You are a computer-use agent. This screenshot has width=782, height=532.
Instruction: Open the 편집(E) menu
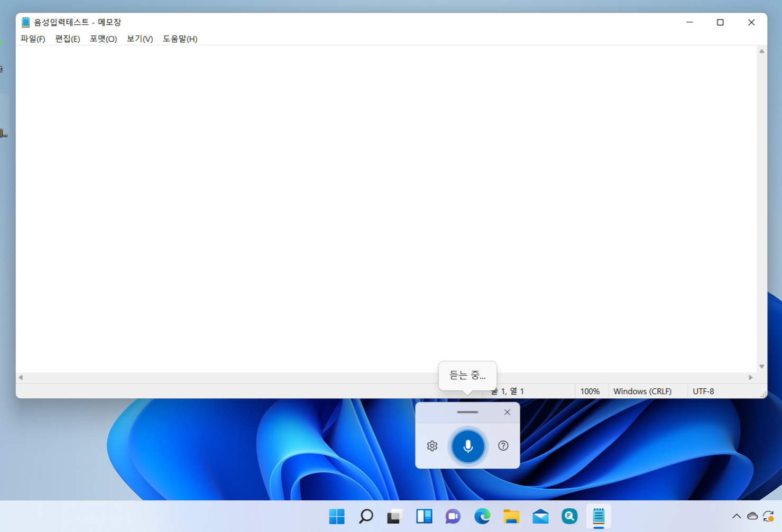point(67,39)
